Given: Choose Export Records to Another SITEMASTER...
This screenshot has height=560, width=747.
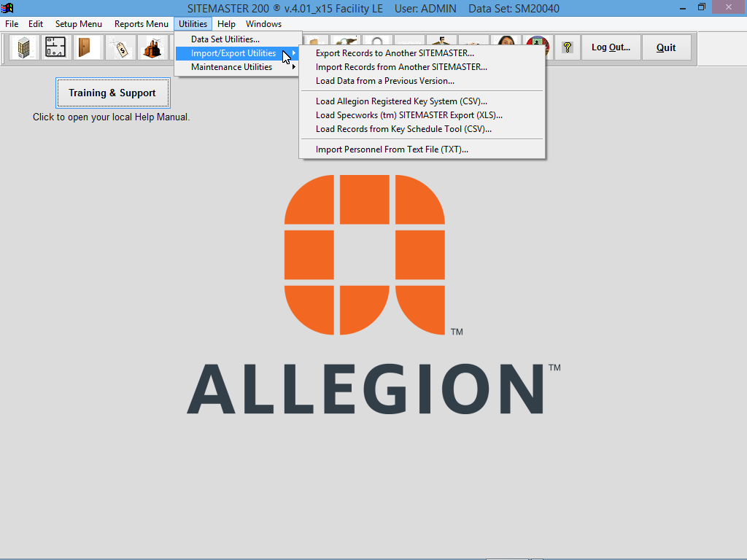Looking at the screenshot, I should tap(422, 52).
